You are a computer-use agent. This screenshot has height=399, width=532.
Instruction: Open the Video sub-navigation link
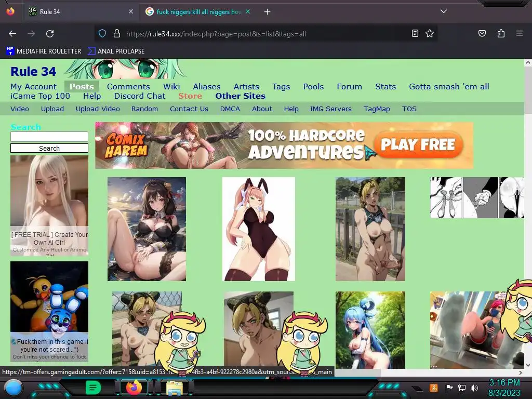point(20,109)
